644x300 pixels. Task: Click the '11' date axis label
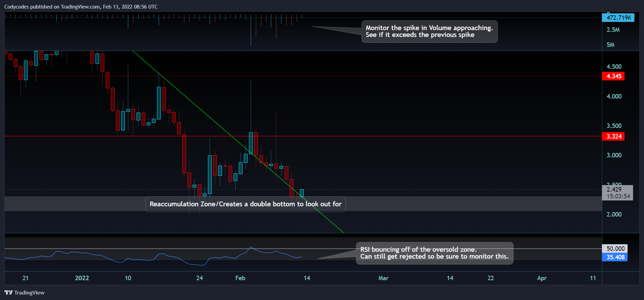[593, 278]
